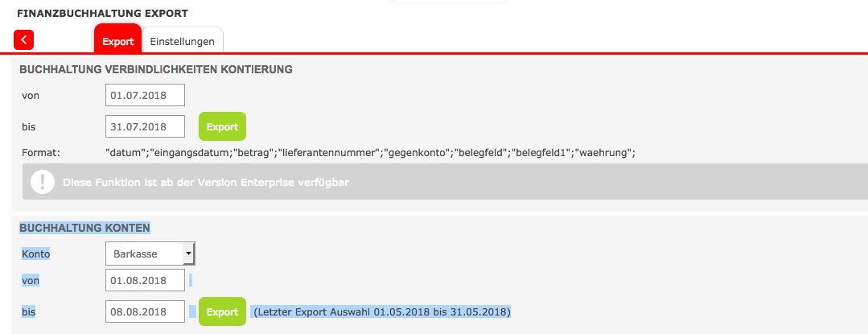Click the von label above Format
The image size is (868, 334).
pyautogui.click(x=31, y=95)
